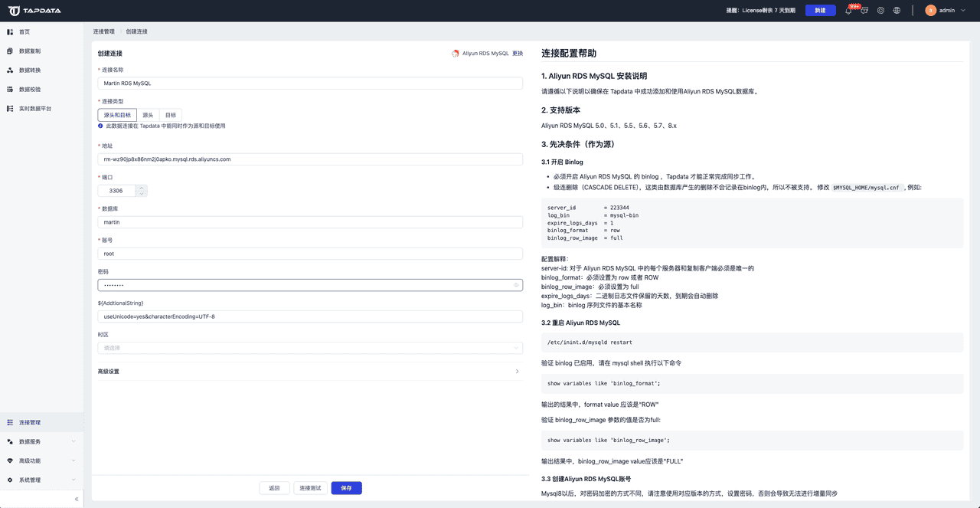
Task: Open the notifications bell icon
Action: pyautogui.click(x=848, y=11)
